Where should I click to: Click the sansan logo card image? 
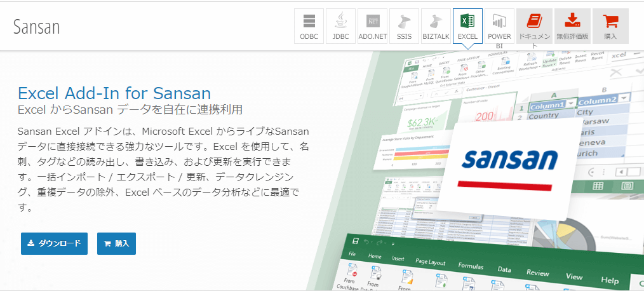(x=509, y=170)
